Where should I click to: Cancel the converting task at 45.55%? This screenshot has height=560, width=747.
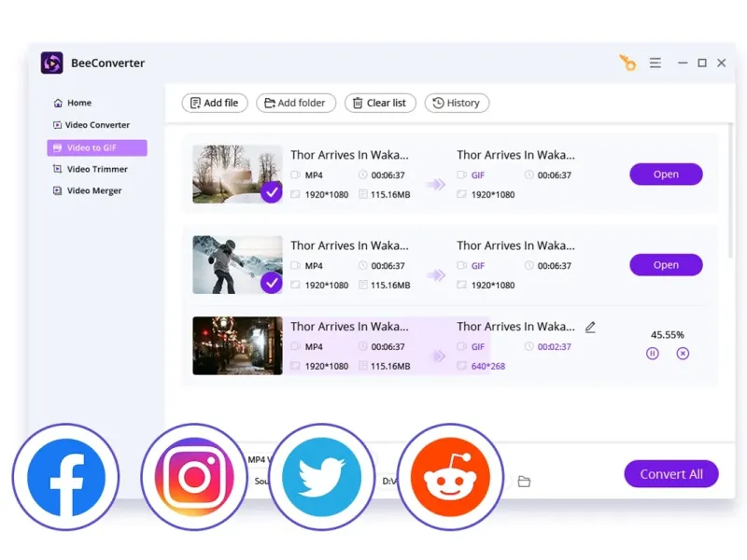[x=683, y=354]
